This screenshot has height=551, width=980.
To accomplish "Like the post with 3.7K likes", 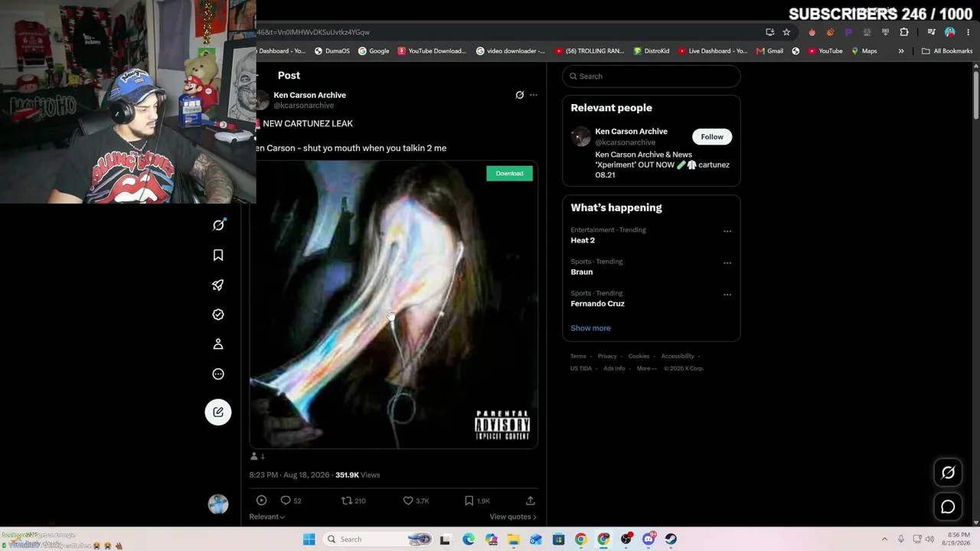I will click(416, 500).
